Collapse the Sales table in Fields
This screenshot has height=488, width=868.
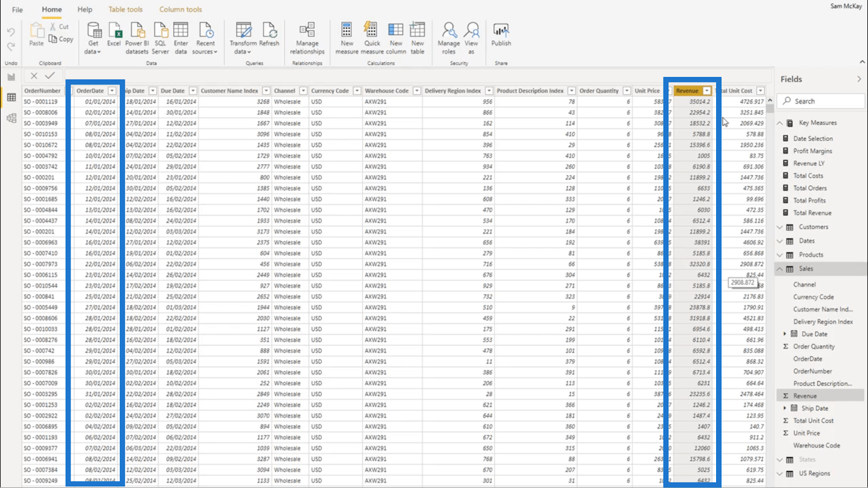(780, 268)
